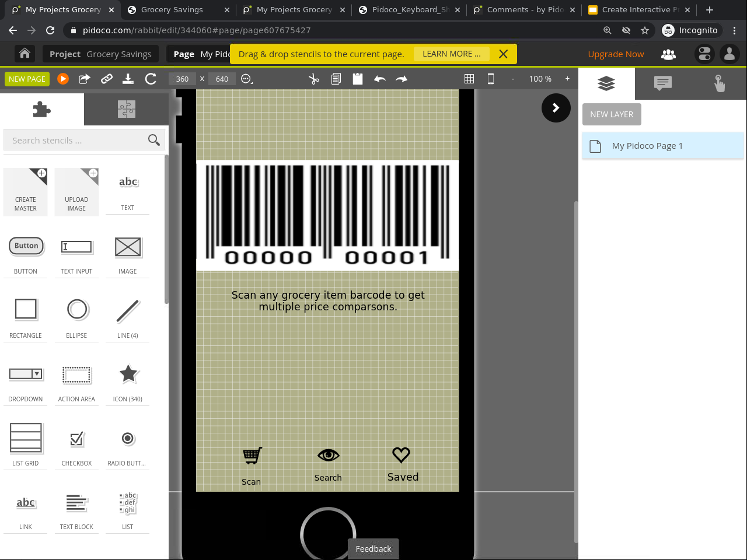The image size is (747, 560).
Task: Select the Checkbox stencil
Action: [x=76, y=447]
